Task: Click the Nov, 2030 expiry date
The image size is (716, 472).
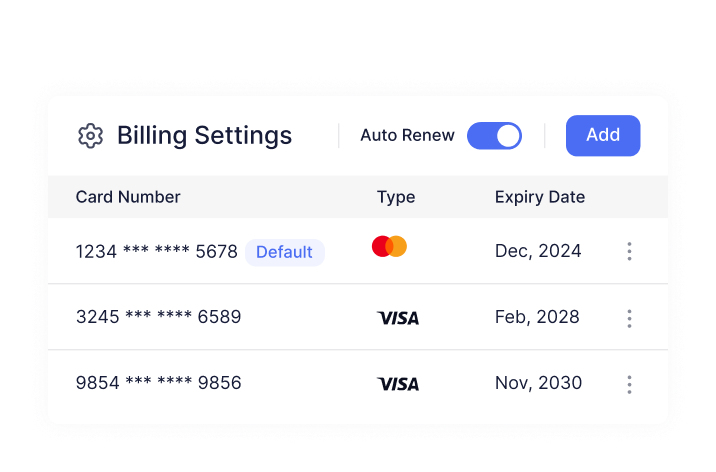Action: click(538, 384)
